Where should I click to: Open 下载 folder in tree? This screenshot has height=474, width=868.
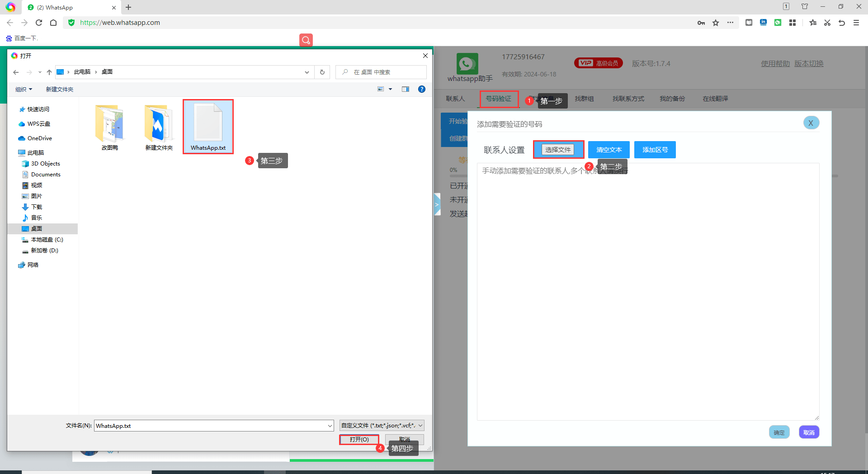click(x=32, y=207)
